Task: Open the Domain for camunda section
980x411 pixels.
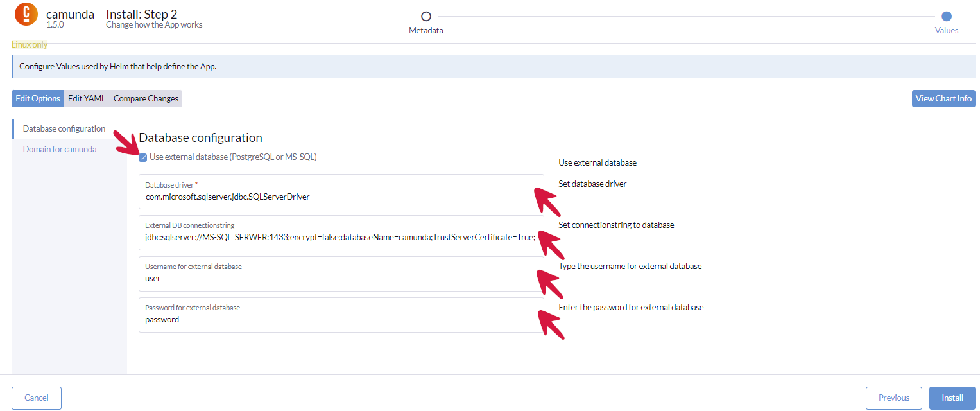Action: [60, 149]
